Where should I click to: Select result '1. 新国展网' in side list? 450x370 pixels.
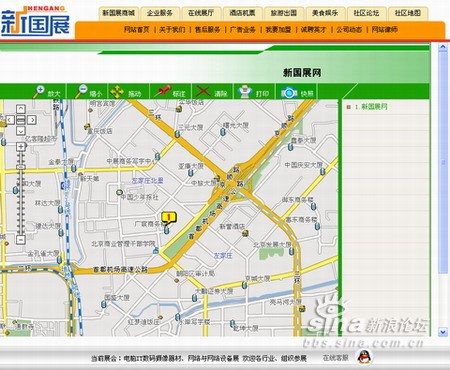[371, 107]
